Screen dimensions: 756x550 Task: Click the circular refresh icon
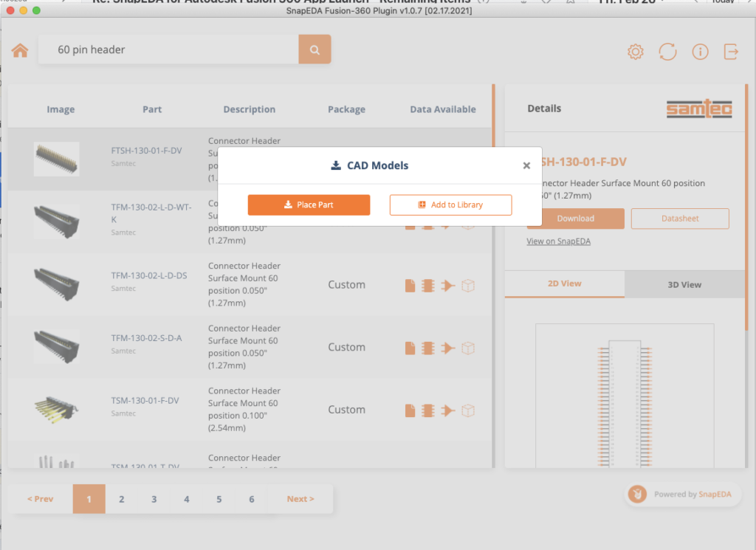[x=667, y=52]
